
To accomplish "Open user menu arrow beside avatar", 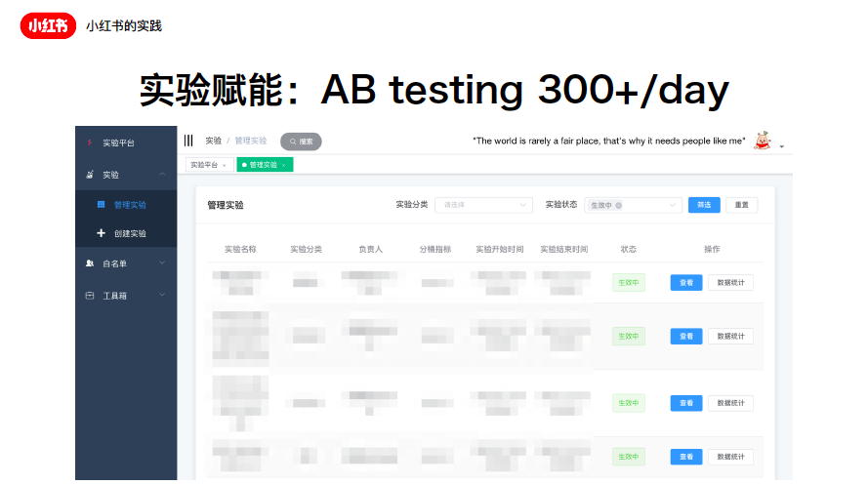I will (782, 146).
